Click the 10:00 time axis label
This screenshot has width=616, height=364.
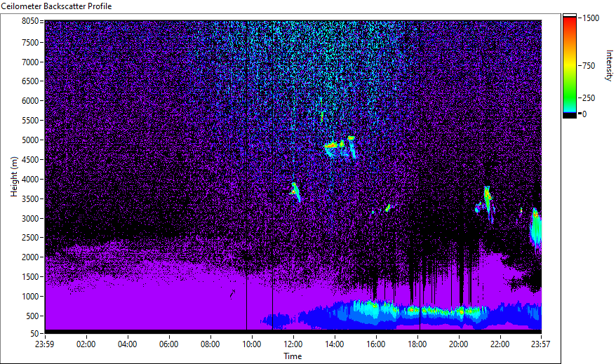pos(251,344)
